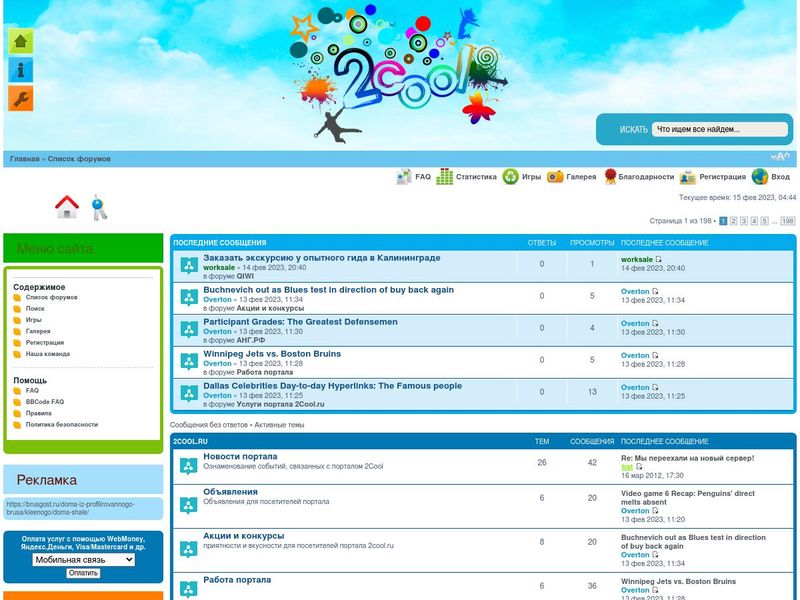
Task: Open the 'Работа портала' forum title
Action: coord(237,580)
